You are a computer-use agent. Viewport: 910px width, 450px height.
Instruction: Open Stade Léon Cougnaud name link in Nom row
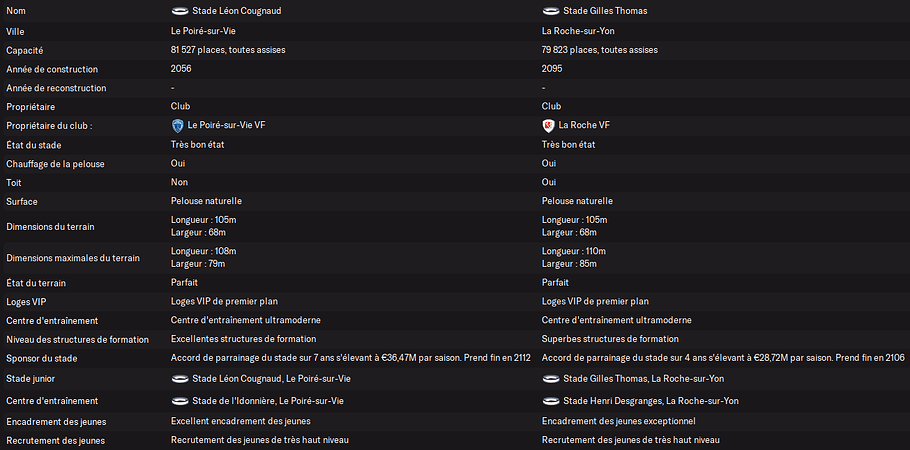[235, 11]
